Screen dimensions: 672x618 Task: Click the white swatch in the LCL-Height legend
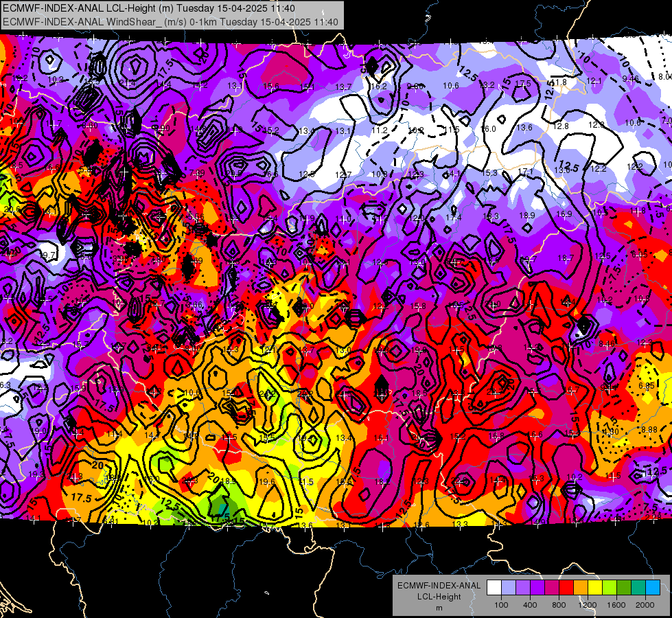tap(494, 588)
